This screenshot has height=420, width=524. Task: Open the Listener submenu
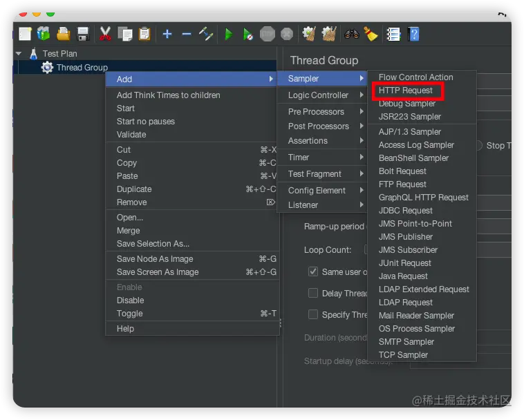[x=322, y=205]
